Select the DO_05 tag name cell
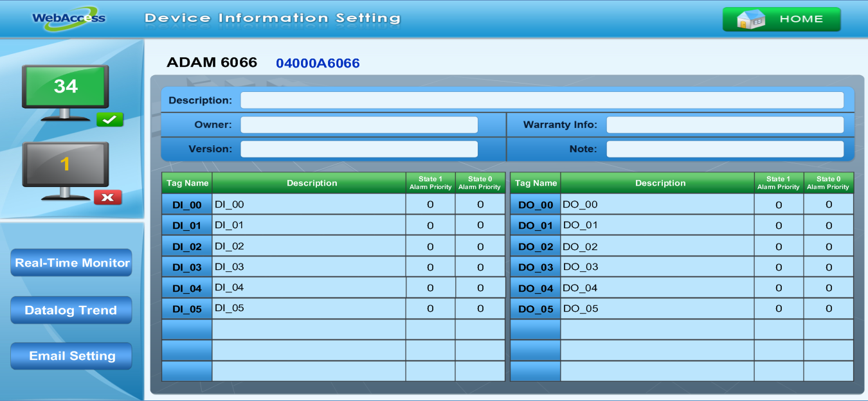The image size is (868, 401). click(536, 309)
